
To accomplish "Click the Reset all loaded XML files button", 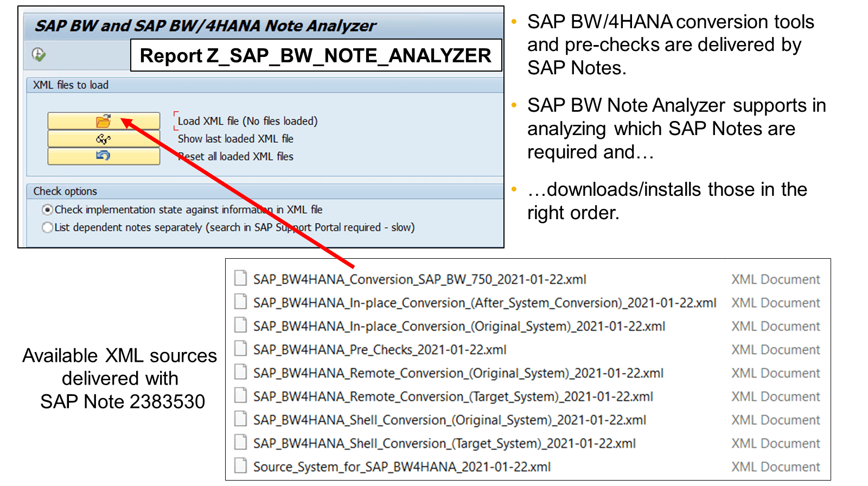I will click(104, 156).
